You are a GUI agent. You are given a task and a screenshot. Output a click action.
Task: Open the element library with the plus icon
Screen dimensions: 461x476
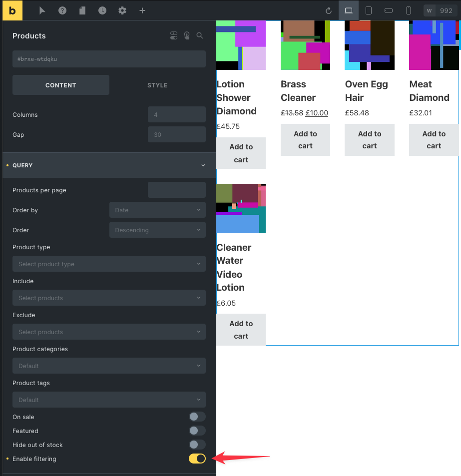tap(142, 10)
